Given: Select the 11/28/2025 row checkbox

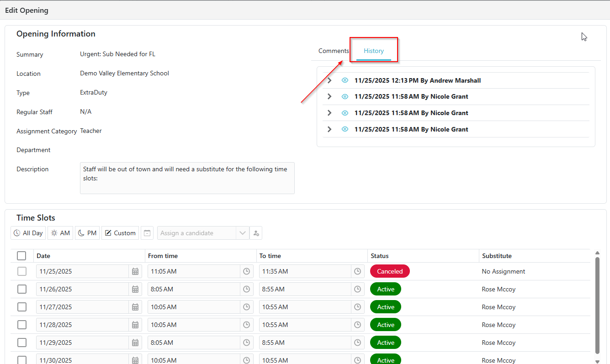Looking at the screenshot, I should [22, 325].
